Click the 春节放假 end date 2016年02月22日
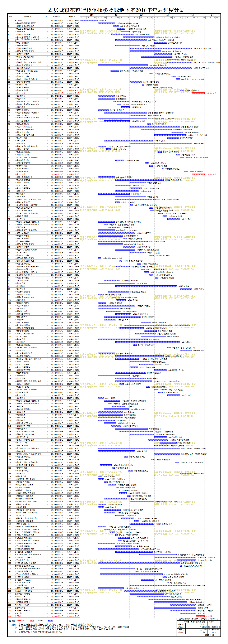 tap(73, 21)
